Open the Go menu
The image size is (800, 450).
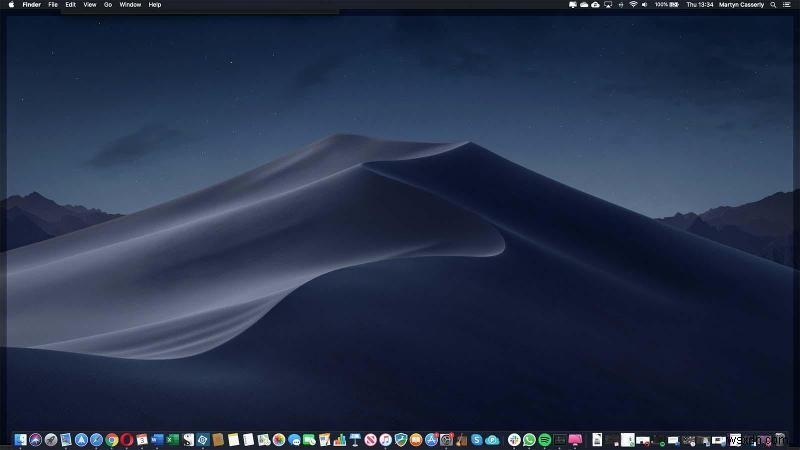[x=108, y=5]
